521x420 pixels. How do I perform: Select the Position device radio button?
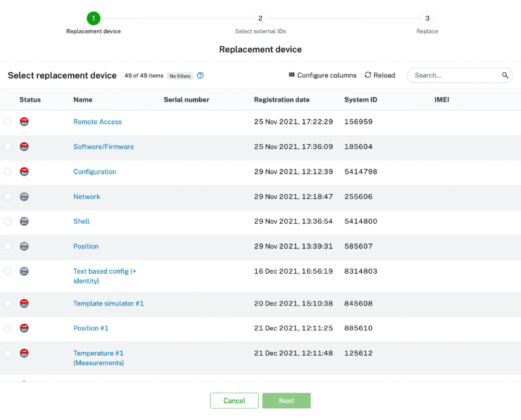point(8,246)
